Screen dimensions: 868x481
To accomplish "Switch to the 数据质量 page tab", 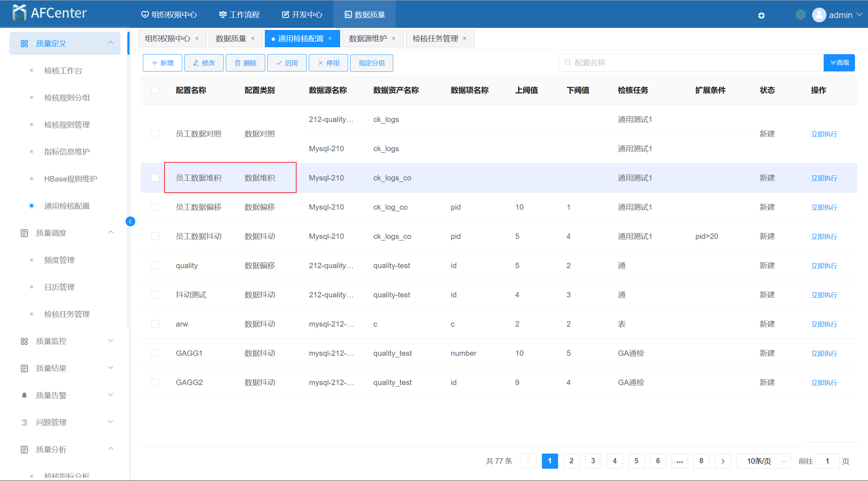I will [231, 39].
